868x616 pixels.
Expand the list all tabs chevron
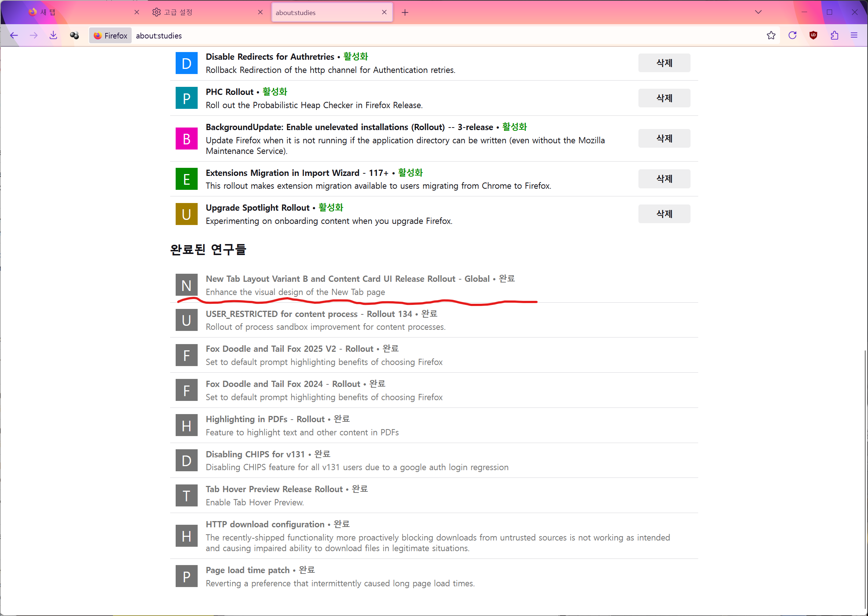tap(758, 12)
